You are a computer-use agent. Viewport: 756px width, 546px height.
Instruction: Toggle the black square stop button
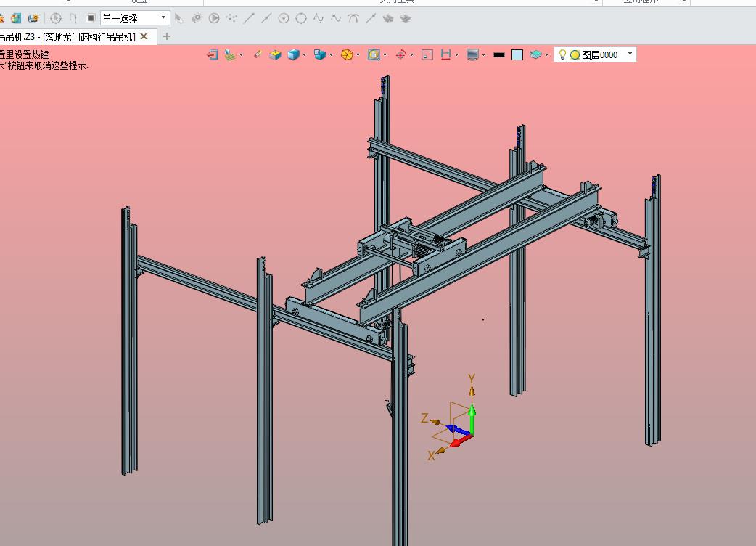click(x=90, y=18)
